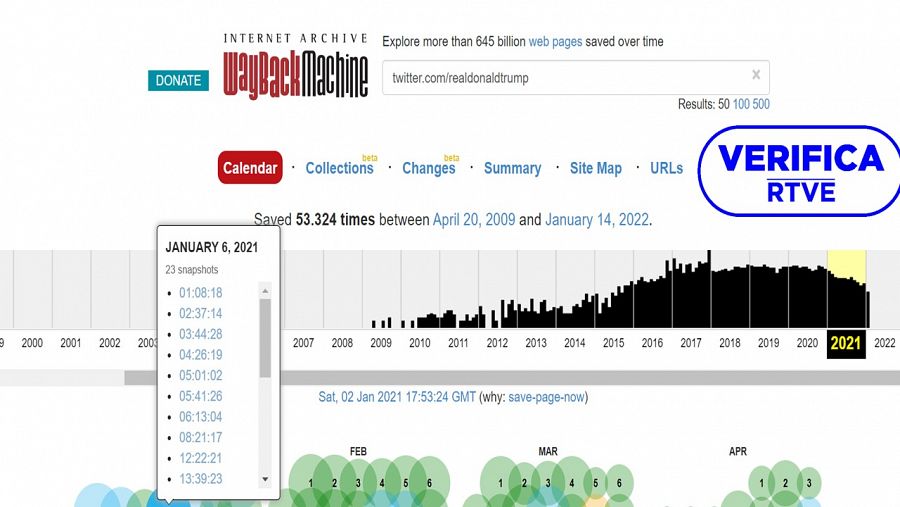Select March 1 on the calendar

(501, 483)
